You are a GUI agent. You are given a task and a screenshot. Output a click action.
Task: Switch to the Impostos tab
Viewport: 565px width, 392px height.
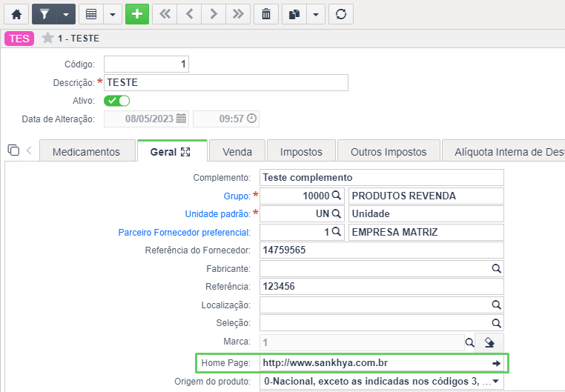(x=301, y=152)
